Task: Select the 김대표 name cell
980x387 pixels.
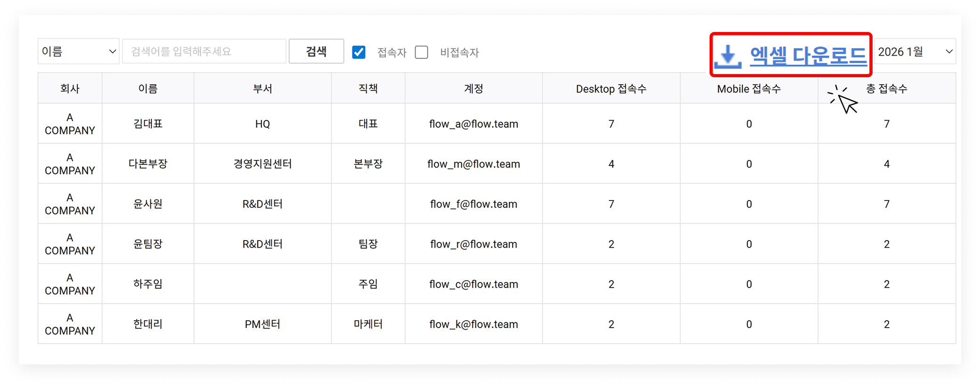Action: tap(148, 124)
